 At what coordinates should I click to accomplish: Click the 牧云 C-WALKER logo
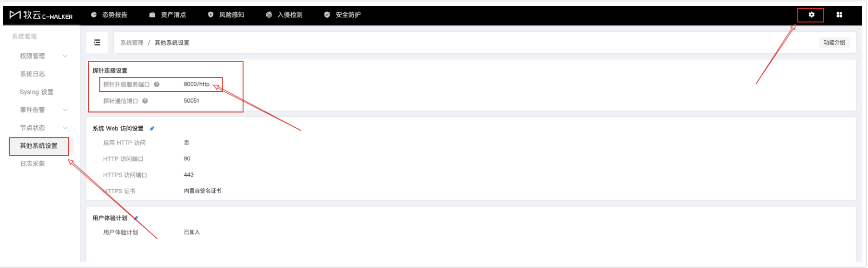click(41, 15)
